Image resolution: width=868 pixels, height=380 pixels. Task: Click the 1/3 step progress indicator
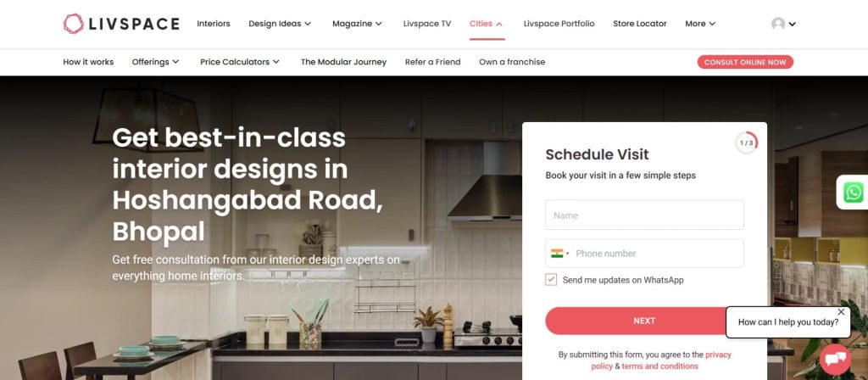746,142
